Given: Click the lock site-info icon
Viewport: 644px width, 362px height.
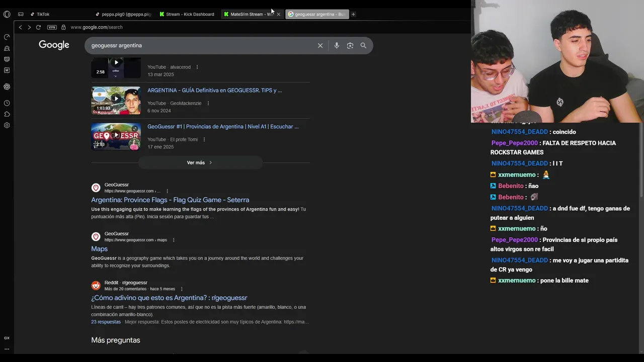Looking at the screenshot, I should click(63, 27).
